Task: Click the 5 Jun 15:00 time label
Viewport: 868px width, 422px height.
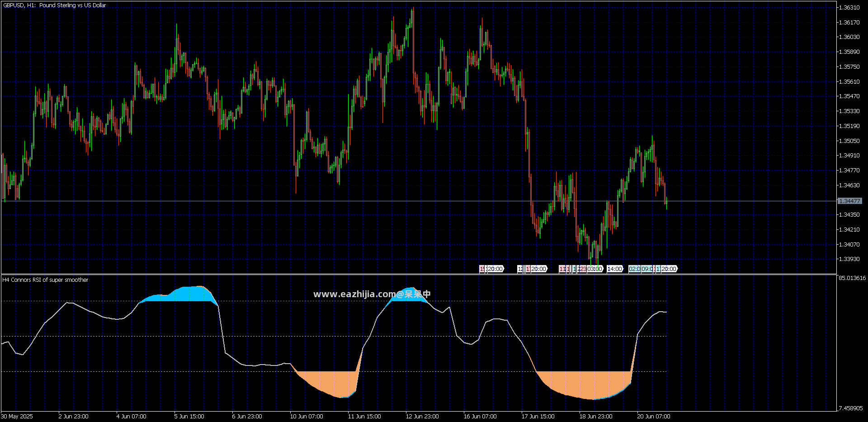Action: (x=189, y=416)
